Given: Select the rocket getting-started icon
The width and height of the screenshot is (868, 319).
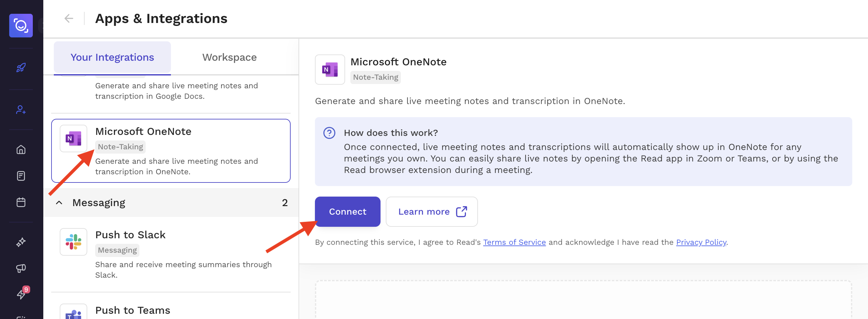Looking at the screenshot, I should [21, 68].
